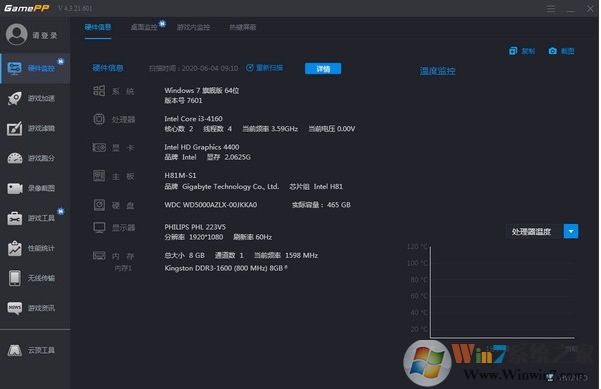Click the blue details button
The image size is (601, 389).
pos(323,69)
